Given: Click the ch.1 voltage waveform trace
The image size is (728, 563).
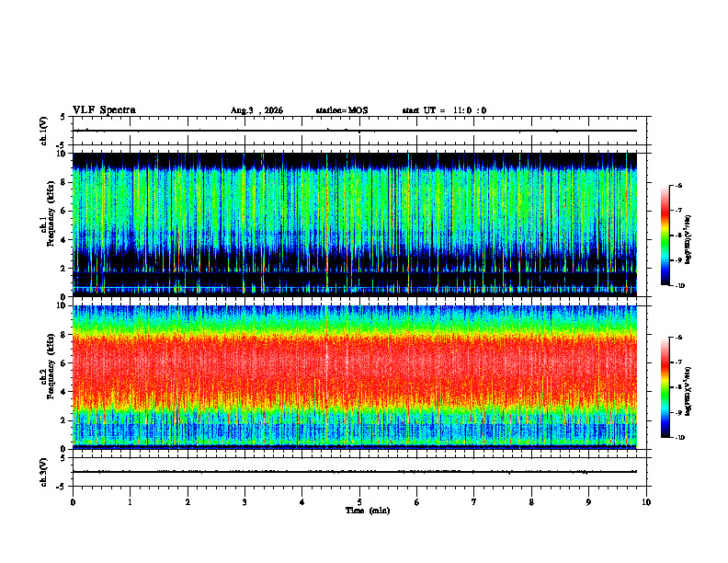Looking at the screenshot, I should (x=355, y=131).
